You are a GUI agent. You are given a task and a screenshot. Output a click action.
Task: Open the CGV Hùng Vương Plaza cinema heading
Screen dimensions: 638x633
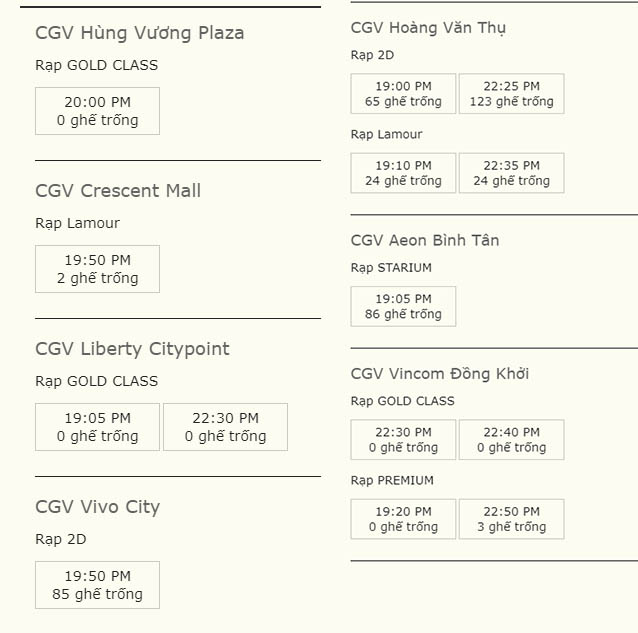pyautogui.click(x=139, y=33)
